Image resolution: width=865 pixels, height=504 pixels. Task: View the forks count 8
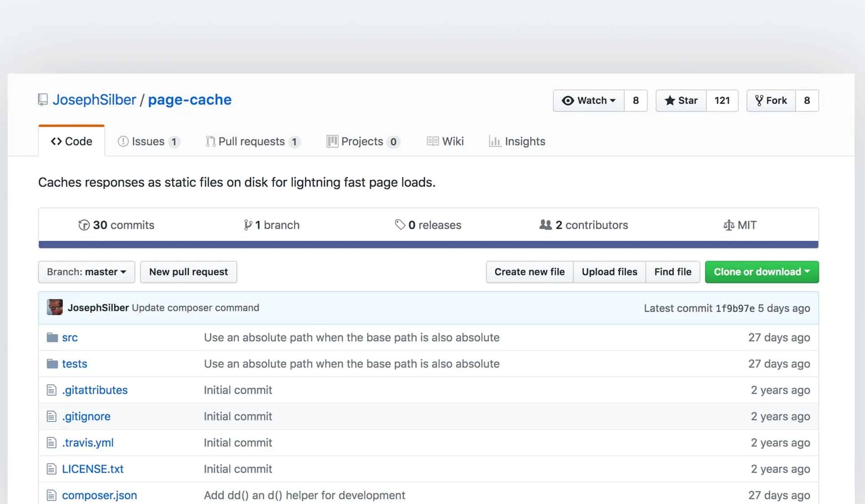807,100
